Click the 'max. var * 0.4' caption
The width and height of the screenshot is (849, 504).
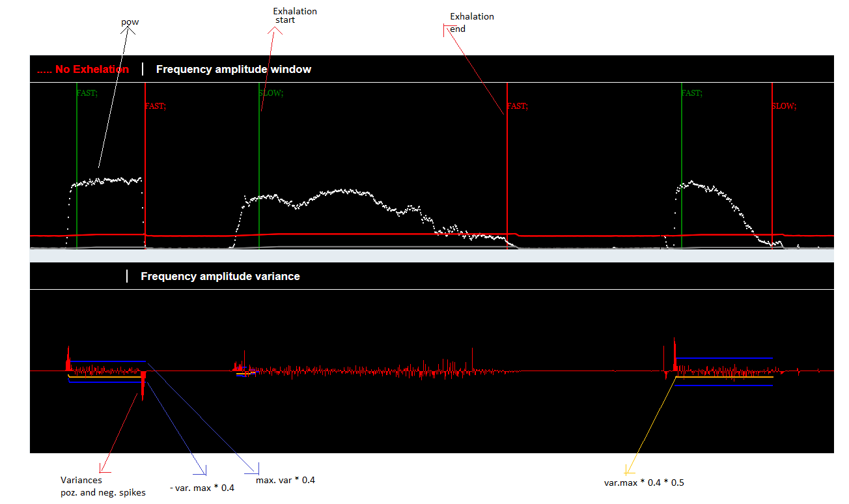(x=285, y=480)
